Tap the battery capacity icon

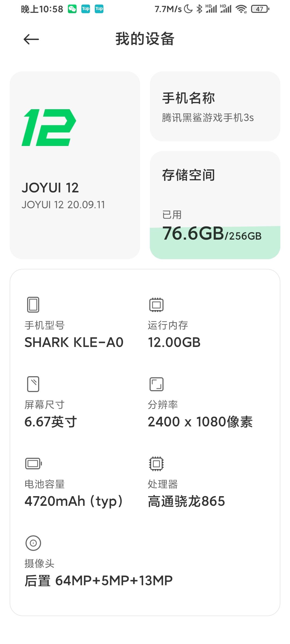point(34,463)
